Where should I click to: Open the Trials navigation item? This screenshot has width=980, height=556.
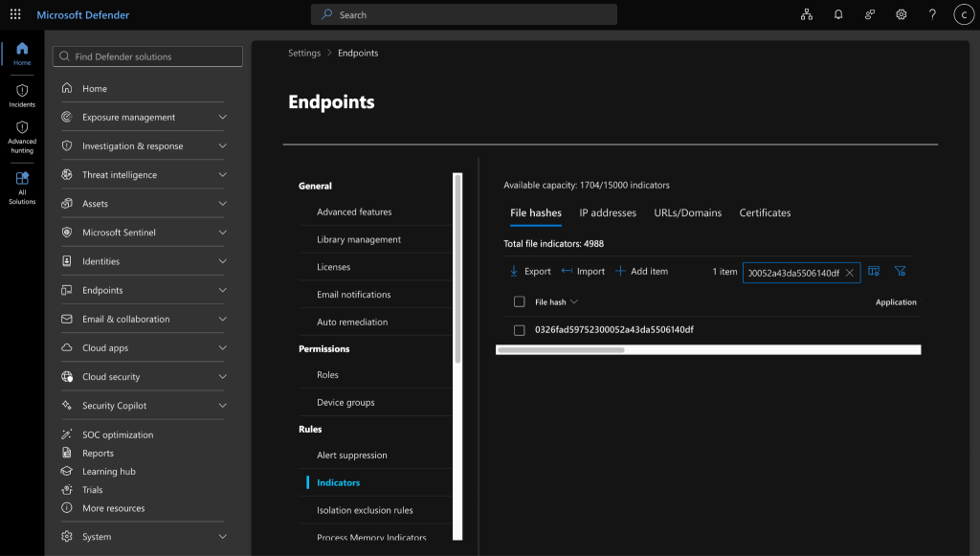(93, 490)
